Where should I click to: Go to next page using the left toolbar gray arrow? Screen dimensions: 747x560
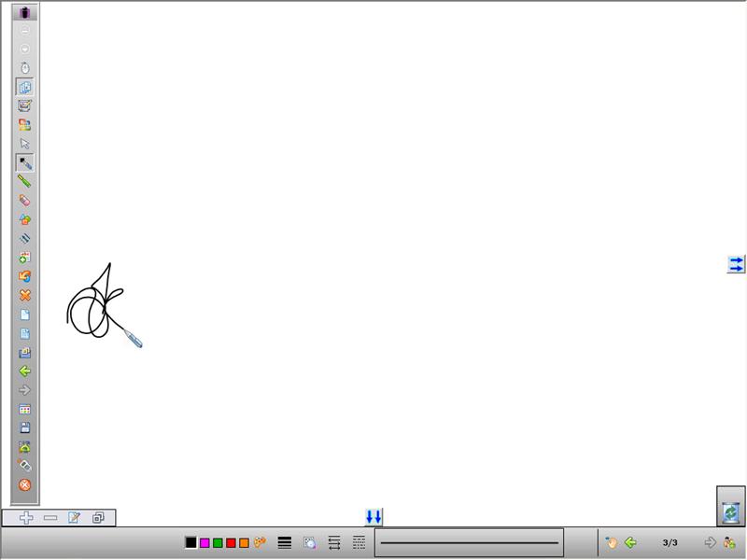[x=25, y=390]
